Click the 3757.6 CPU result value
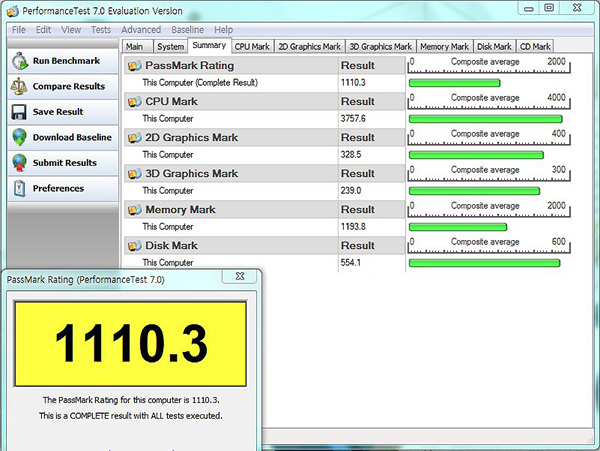 pos(353,119)
